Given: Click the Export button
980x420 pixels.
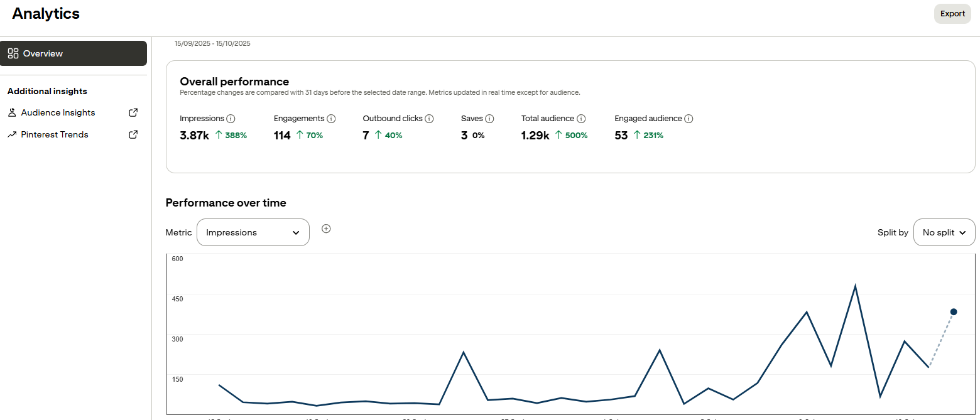Looking at the screenshot, I should (952, 14).
